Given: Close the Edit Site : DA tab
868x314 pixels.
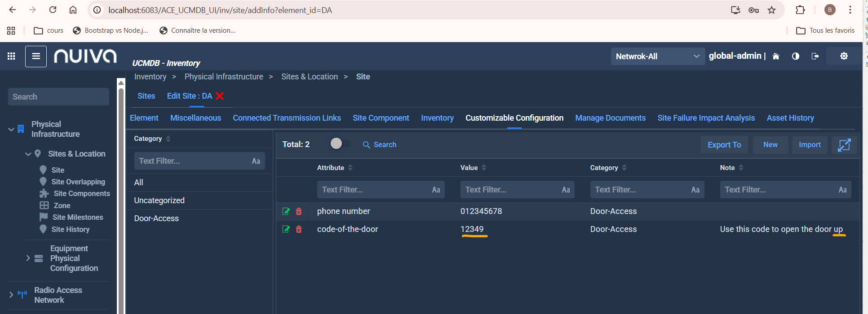Looking at the screenshot, I should point(220,96).
